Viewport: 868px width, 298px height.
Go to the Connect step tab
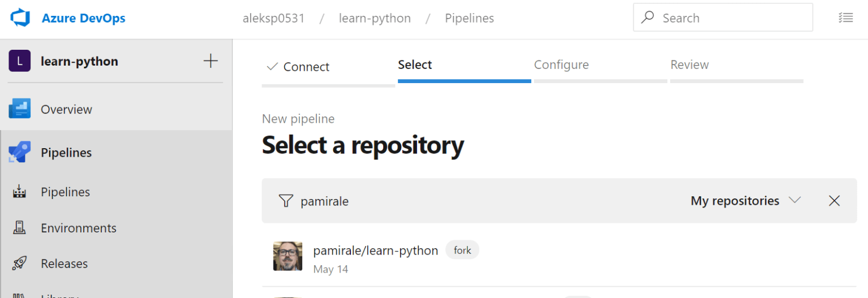(x=306, y=67)
